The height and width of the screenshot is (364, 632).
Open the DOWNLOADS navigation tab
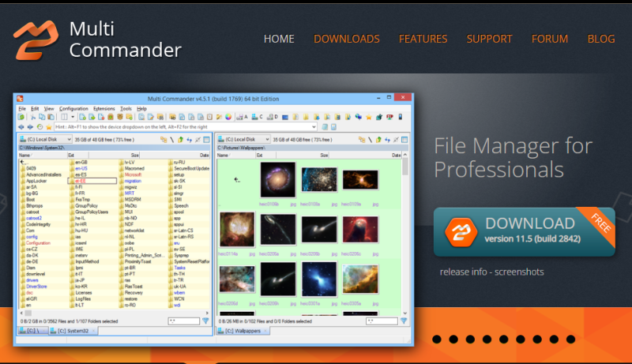click(346, 39)
